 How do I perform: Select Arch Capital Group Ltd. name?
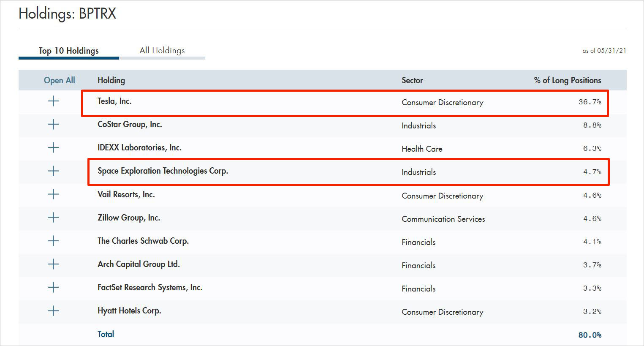pyautogui.click(x=139, y=264)
